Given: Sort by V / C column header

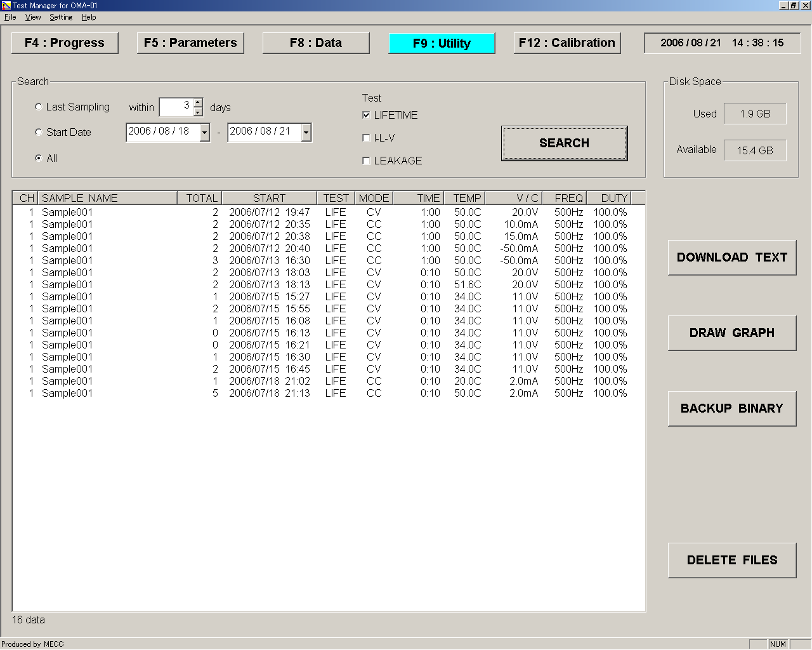Looking at the screenshot, I should 514,198.
